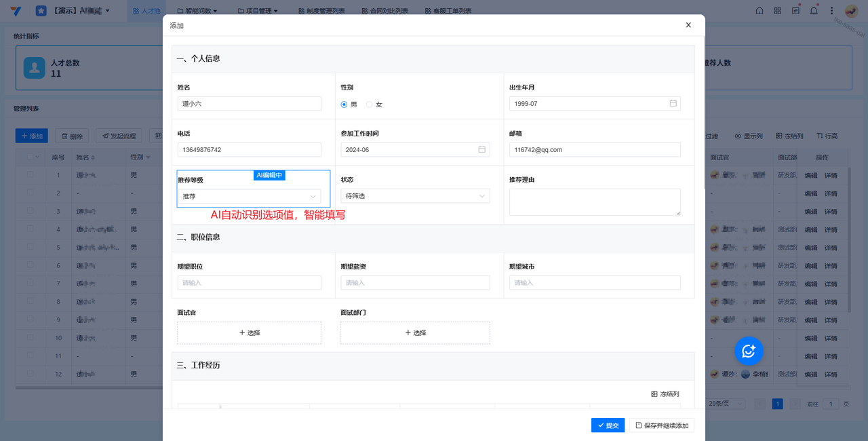Open the birth date calendar picker icon
The width and height of the screenshot is (868, 441).
click(x=673, y=104)
